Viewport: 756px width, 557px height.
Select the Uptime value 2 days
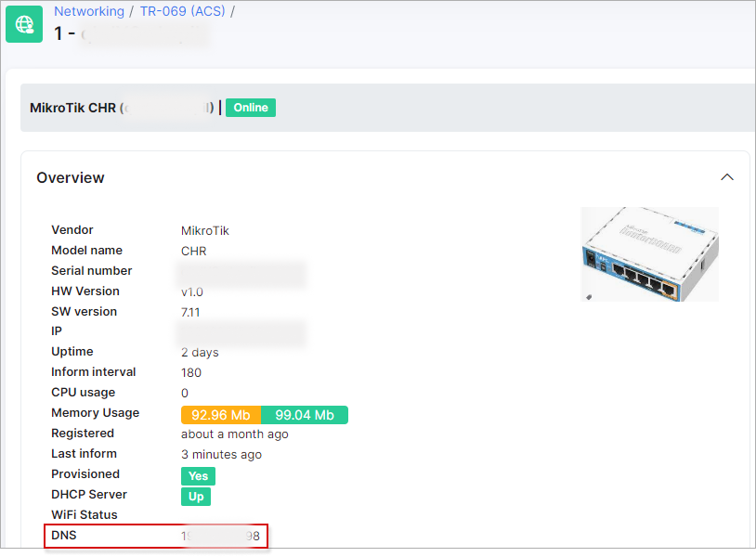[200, 352]
